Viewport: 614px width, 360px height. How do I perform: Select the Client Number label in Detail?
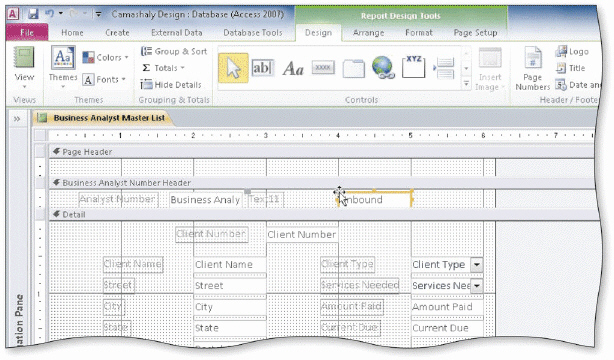click(x=211, y=234)
